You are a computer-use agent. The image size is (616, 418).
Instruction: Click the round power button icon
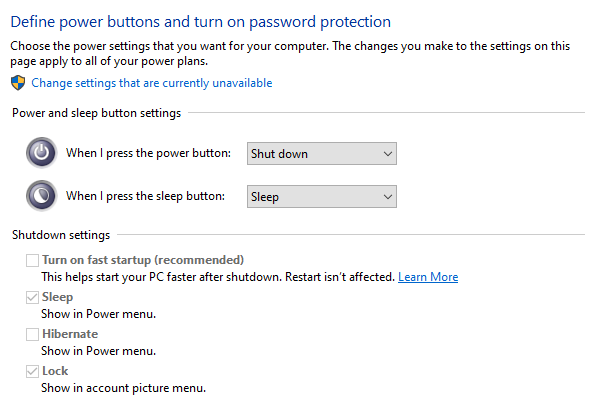tap(42, 152)
